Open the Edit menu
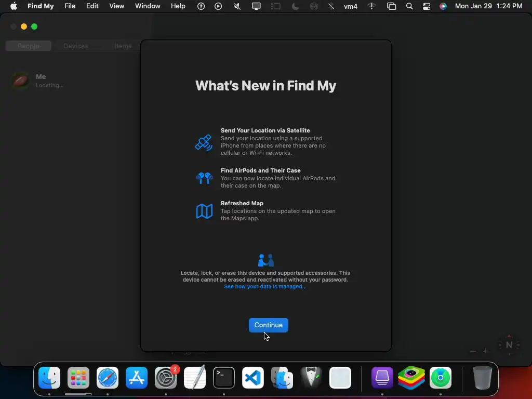 pos(92,6)
